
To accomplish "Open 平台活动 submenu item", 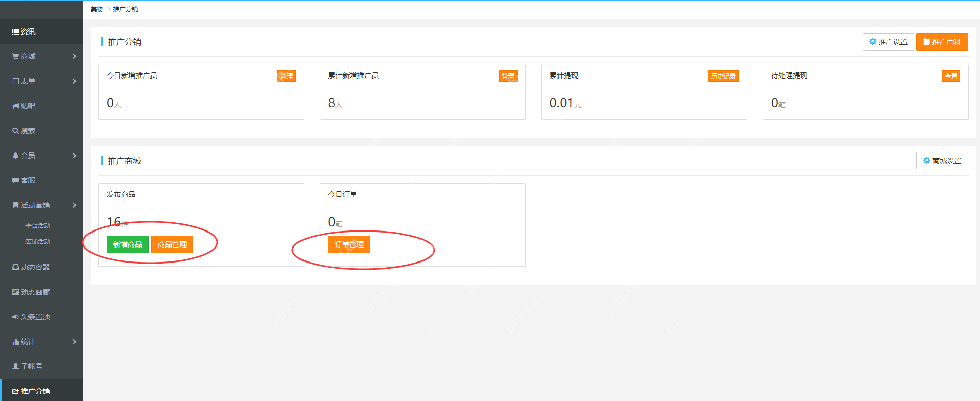I will (x=38, y=226).
